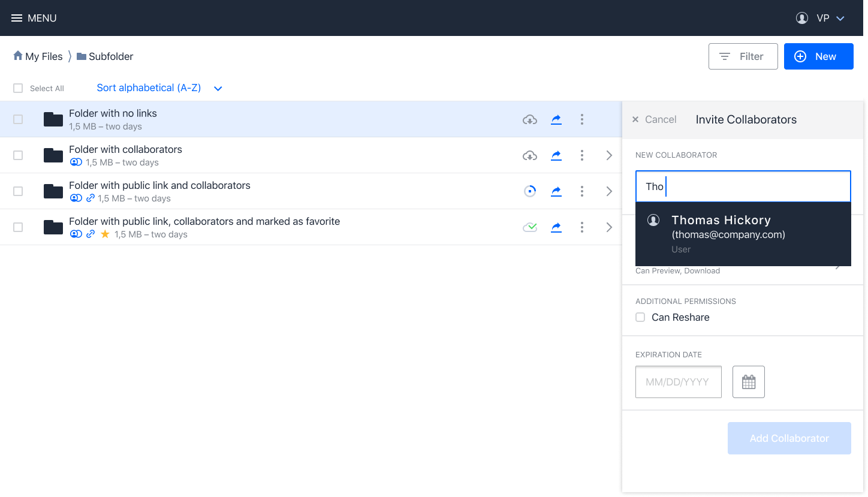Check the box for Folder with collaborators
This screenshot has width=868, height=497.
pos(18,155)
